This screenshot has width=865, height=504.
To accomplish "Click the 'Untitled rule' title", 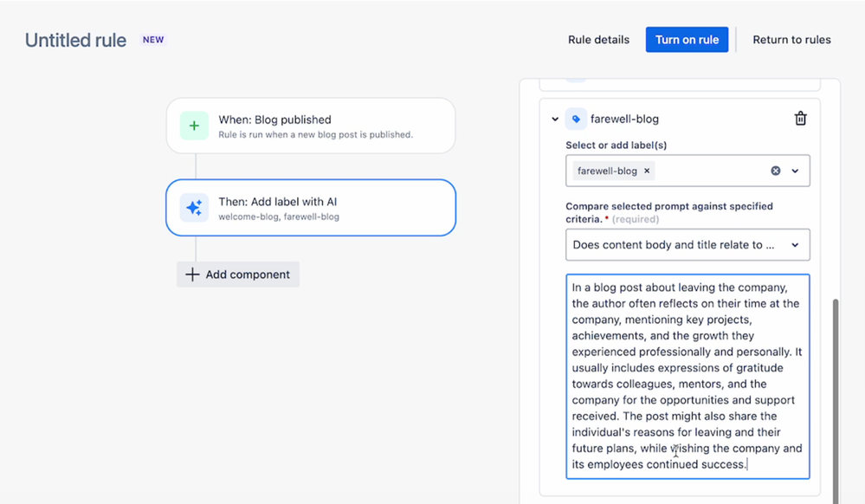I will pos(75,41).
